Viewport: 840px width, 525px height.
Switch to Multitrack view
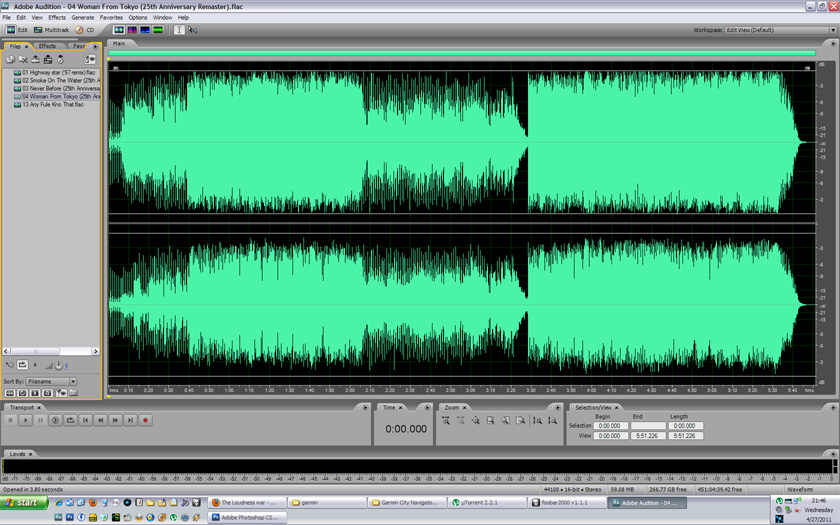(x=51, y=30)
